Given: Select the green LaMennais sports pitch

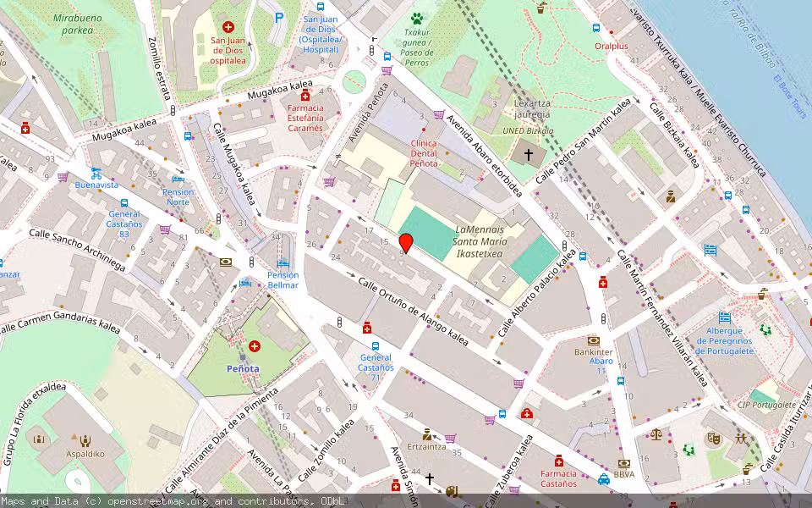Looking at the screenshot, I should click(428, 234).
